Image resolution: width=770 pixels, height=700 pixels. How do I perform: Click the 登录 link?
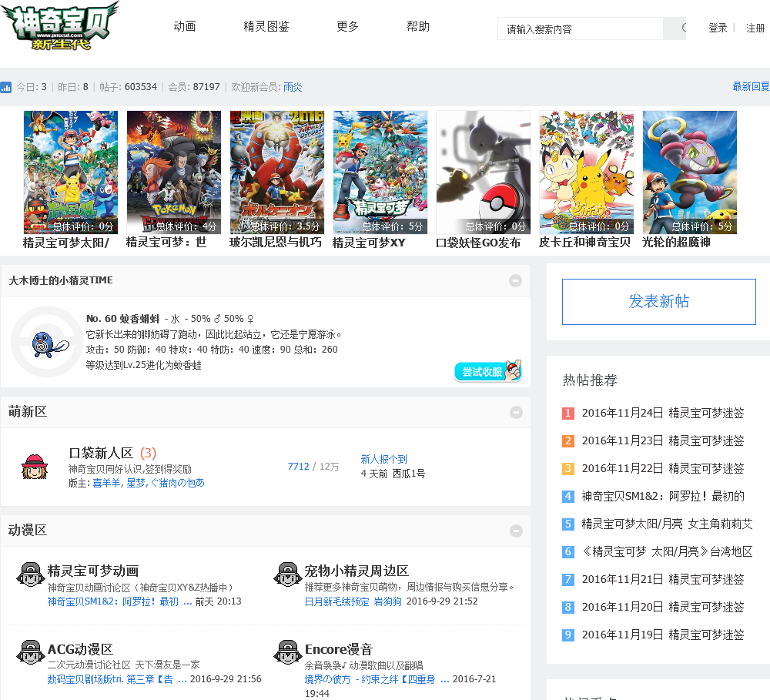click(718, 28)
